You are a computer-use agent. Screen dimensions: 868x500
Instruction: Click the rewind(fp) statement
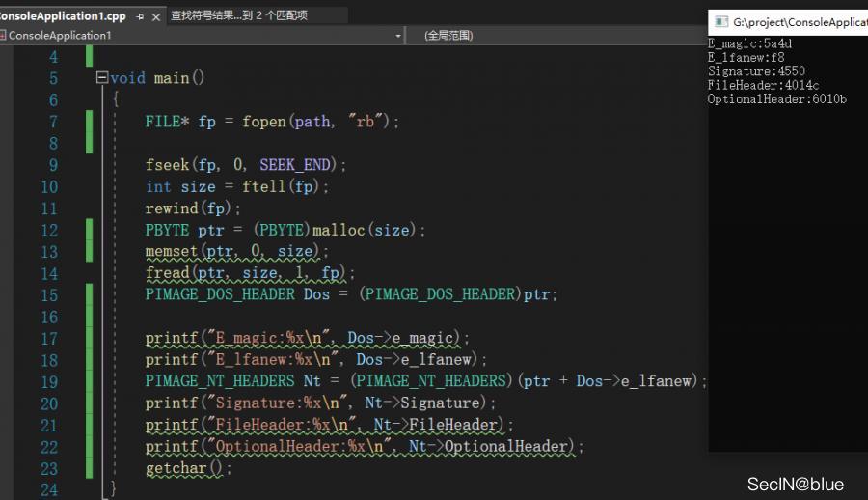coord(192,208)
